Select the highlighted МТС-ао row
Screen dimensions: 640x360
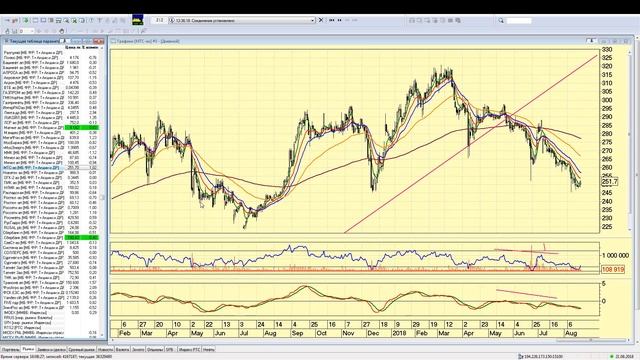51,168
